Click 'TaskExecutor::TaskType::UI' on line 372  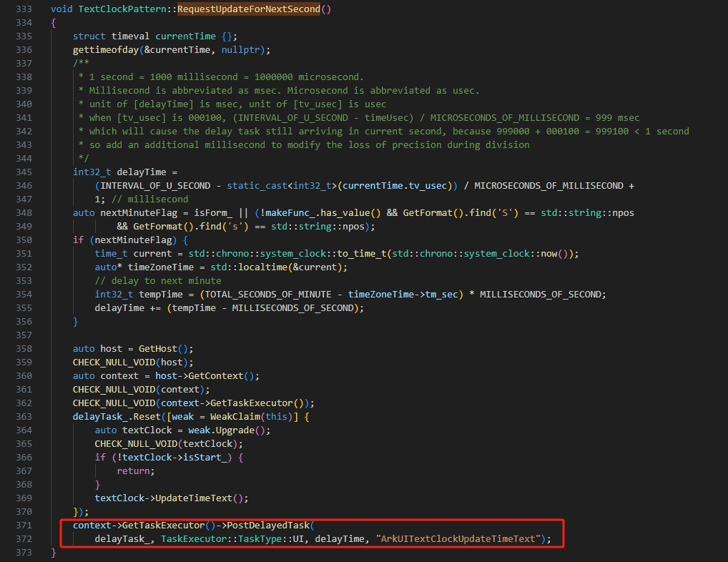point(232,539)
